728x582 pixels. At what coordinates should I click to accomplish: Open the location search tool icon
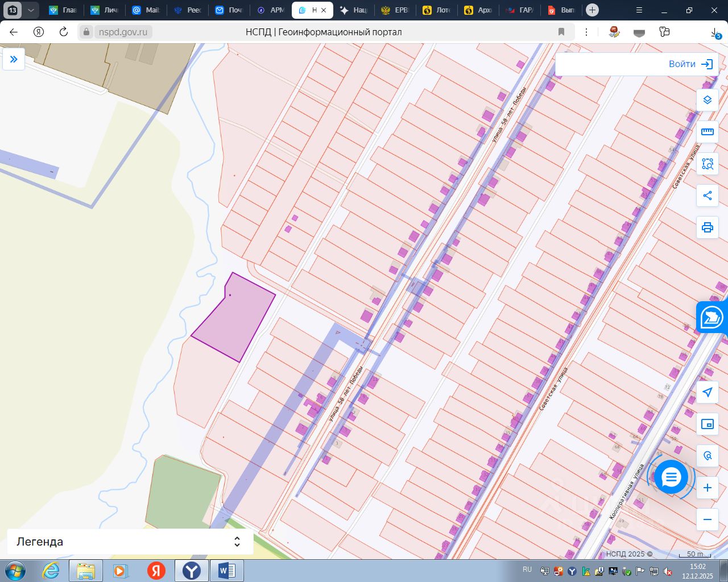coord(708,456)
